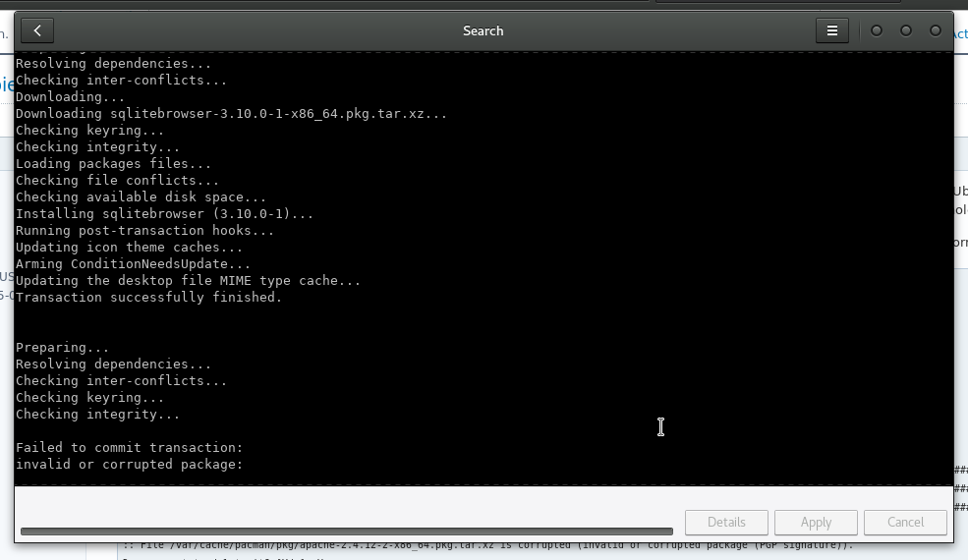Image resolution: width=968 pixels, height=560 pixels.
Task: Close the package manager window
Action: tap(936, 30)
